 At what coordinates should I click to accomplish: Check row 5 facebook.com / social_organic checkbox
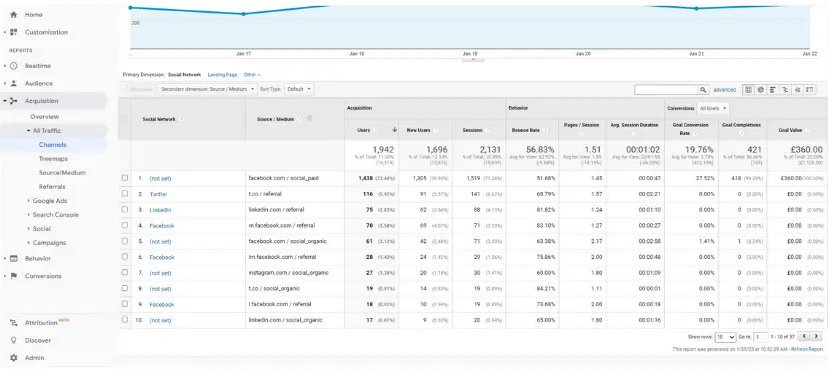[x=125, y=241]
